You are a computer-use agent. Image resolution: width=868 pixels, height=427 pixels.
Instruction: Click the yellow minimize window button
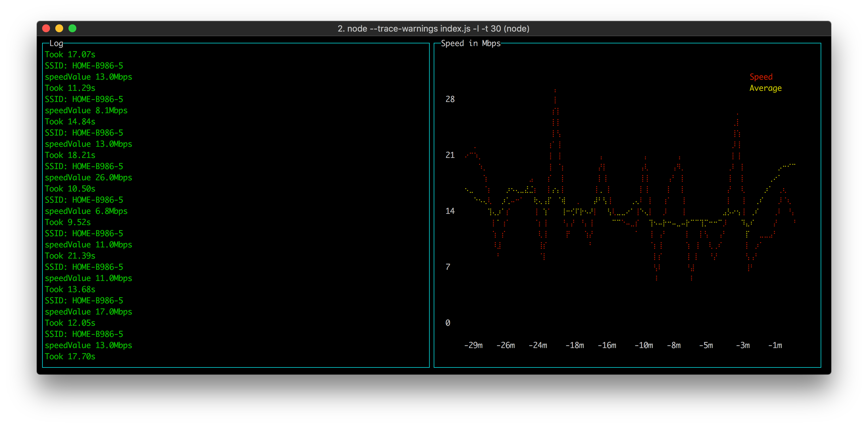[x=59, y=28]
